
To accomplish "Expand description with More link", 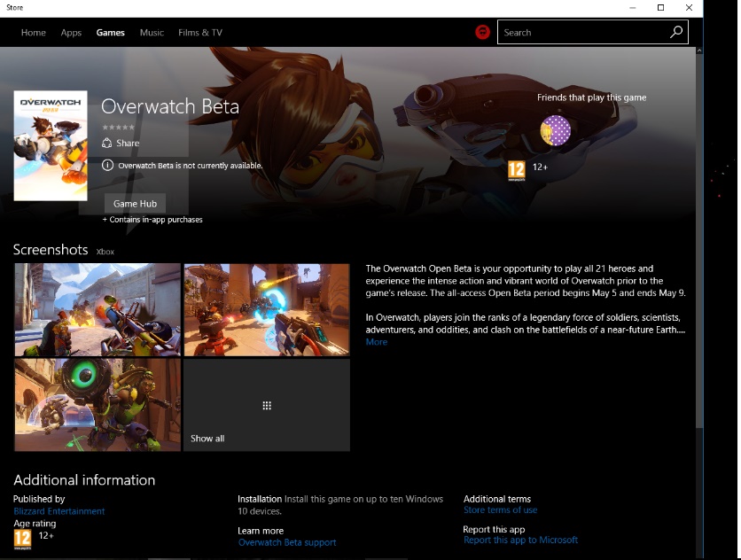I will [376, 342].
